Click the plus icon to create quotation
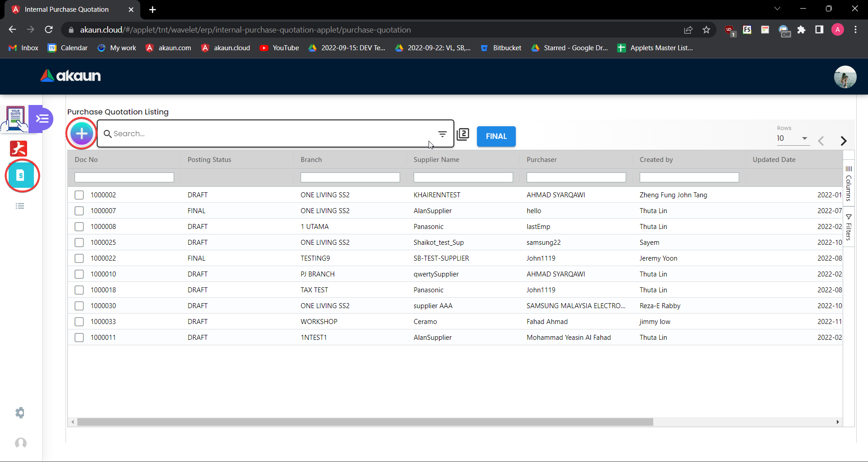Viewport: 868px width, 462px height. pyautogui.click(x=82, y=133)
